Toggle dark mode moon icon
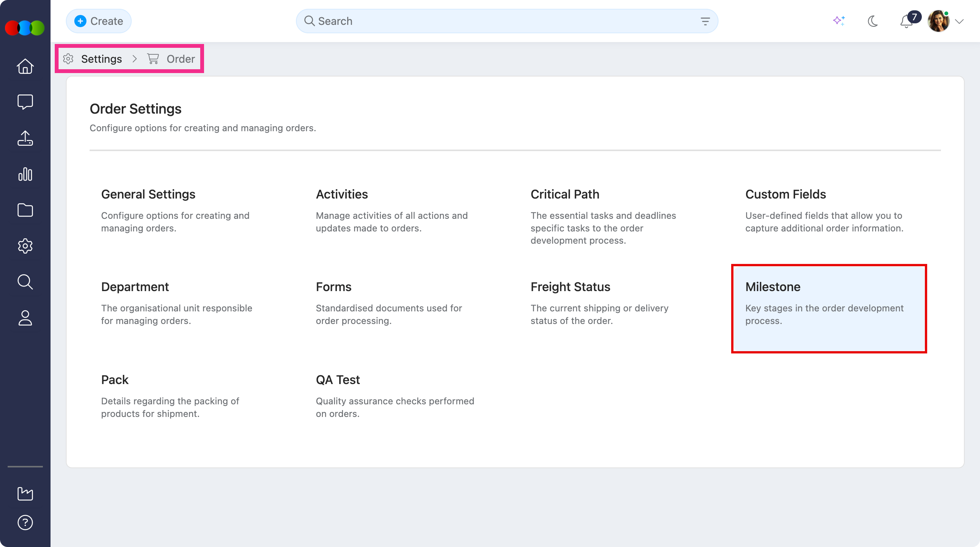980x547 pixels. click(x=873, y=21)
